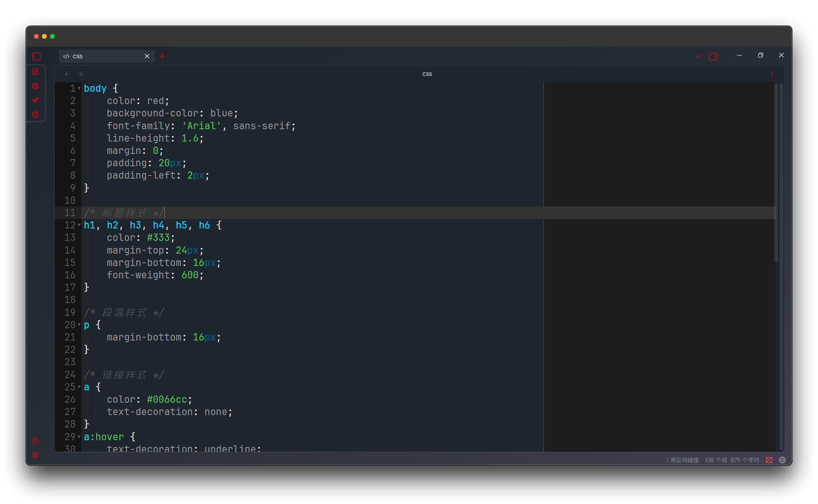Click the editor vertical scrollbar thumb
This screenshot has width=818, height=504.
click(x=776, y=171)
